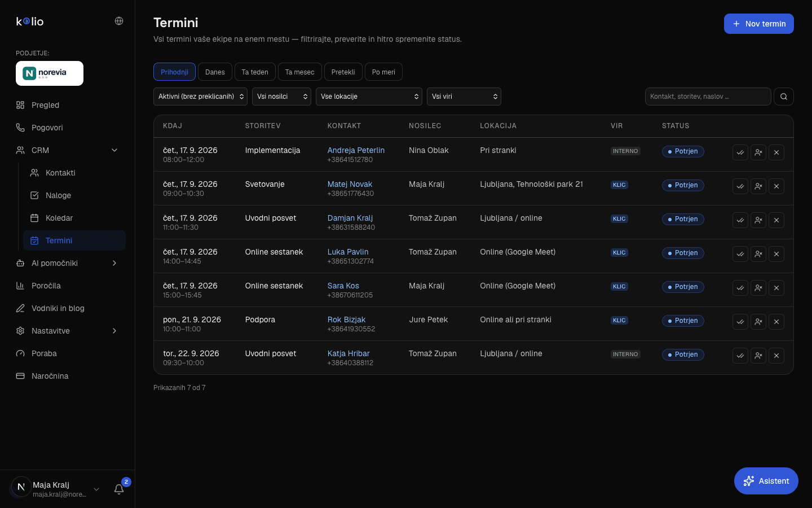This screenshot has height=508, width=812.
Task: Open Maja Kralj account menu
Action: click(55, 489)
